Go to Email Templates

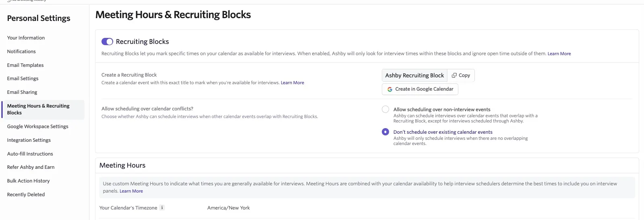[x=25, y=65]
